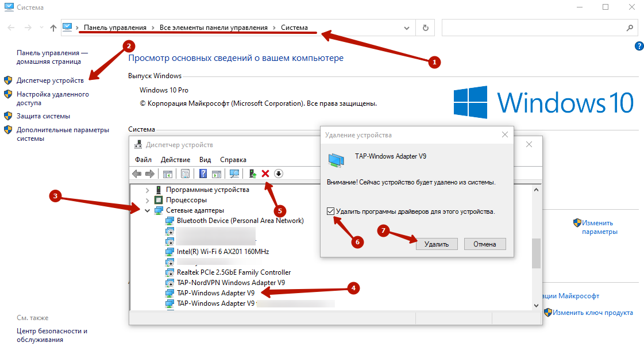This screenshot has height=354, width=644.
Task: Click shield icon next to Защита системы
Action: [8, 116]
